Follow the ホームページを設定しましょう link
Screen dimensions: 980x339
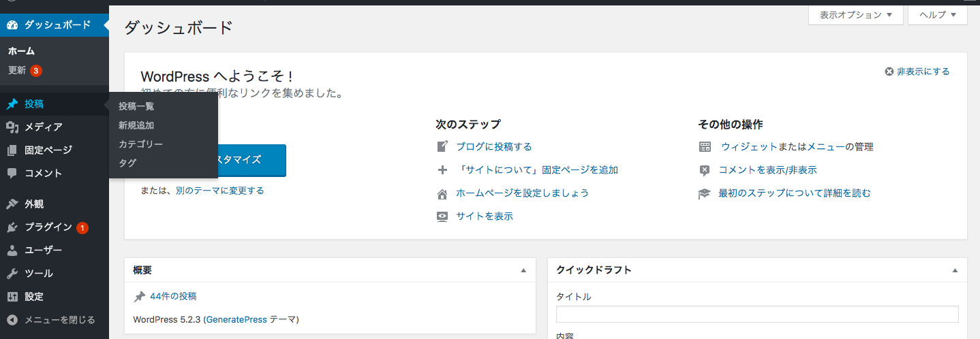(523, 193)
